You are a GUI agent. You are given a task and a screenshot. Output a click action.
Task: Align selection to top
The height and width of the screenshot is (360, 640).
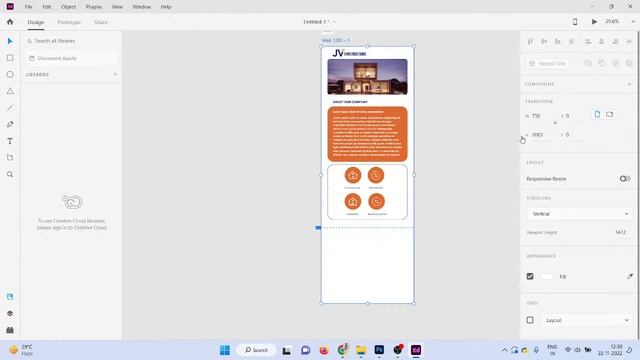click(x=530, y=41)
